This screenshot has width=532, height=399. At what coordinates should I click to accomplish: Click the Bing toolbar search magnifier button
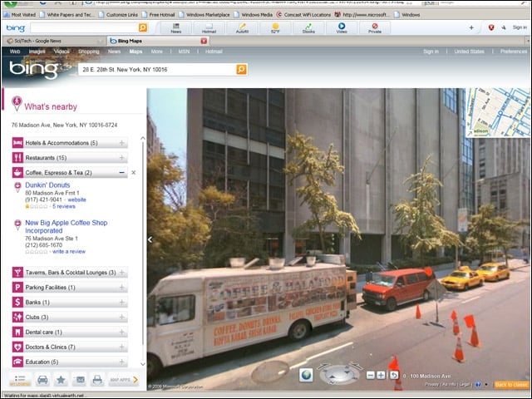tap(143, 27)
